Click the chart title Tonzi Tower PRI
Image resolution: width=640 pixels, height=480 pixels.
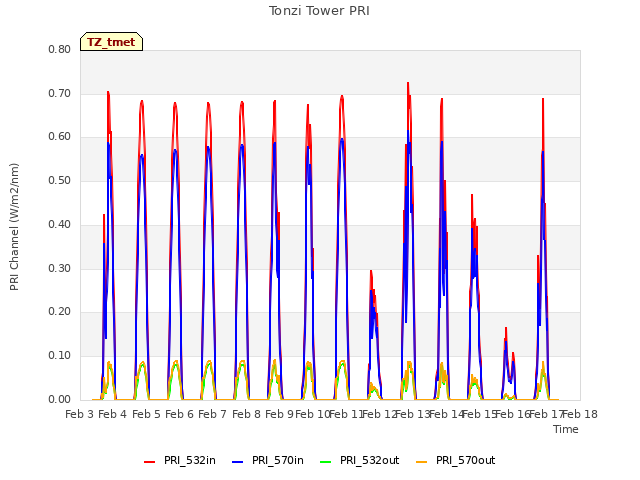click(x=319, y=11)
